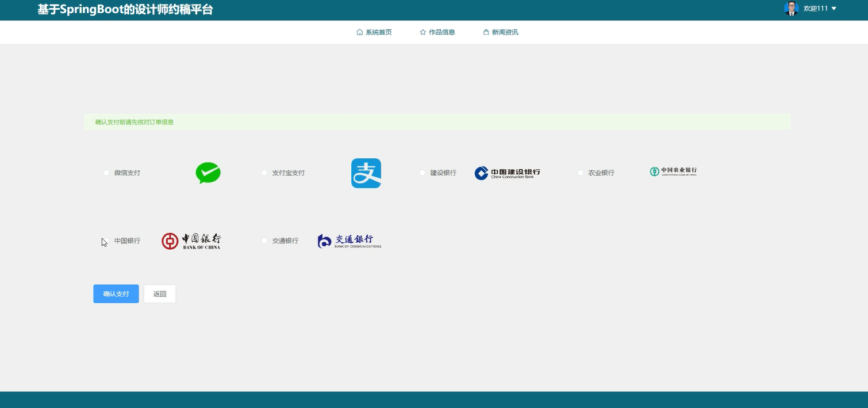
Task: Click the 农业银行 label text
Action: click(x=601, y=173)
